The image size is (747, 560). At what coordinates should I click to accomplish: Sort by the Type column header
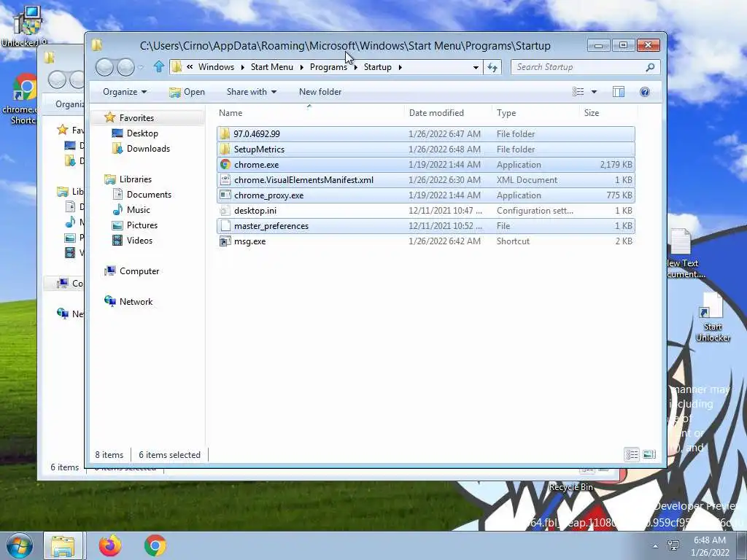coord(536,113)
